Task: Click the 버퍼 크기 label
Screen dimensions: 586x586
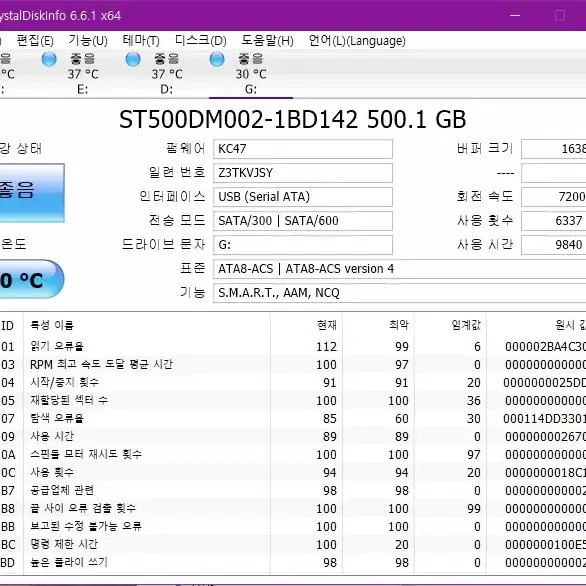Action: 485,148
